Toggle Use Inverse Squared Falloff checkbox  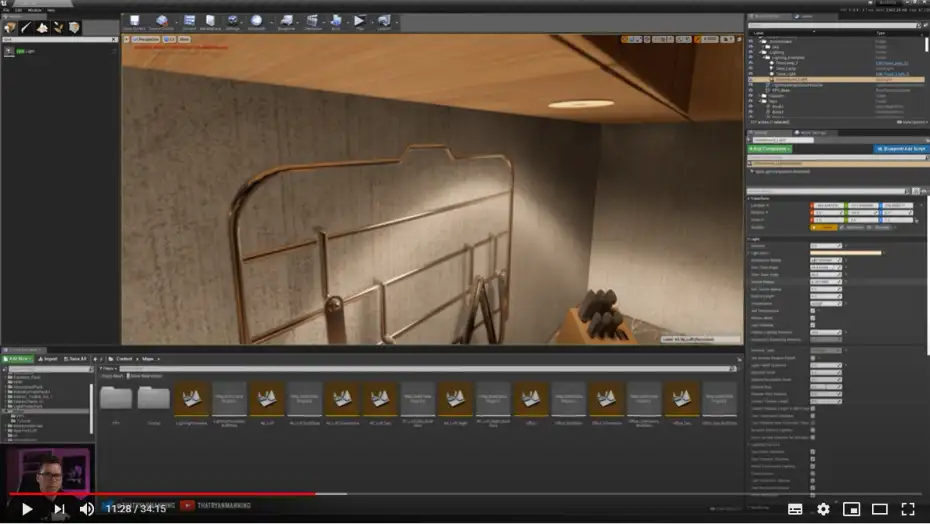(x=813, y=358)
